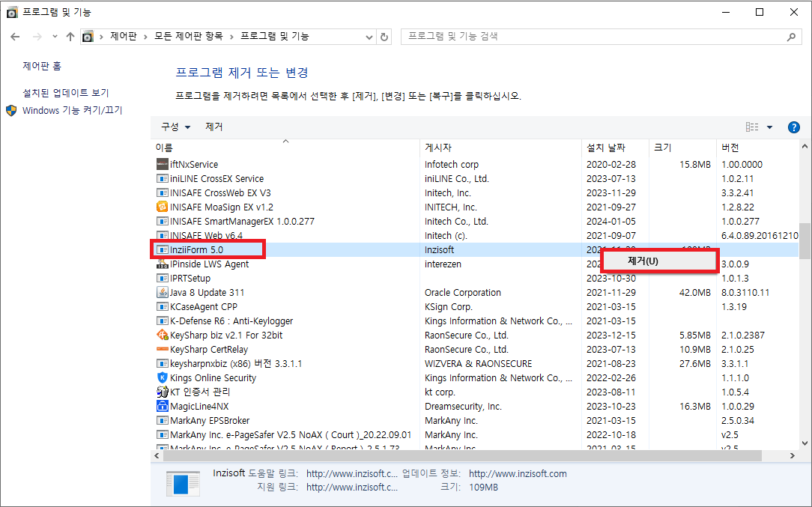Click the Dreamsecurity, Inc. publisher cell
The height and width of the screenshot is (507, 812).
[463, 407]
